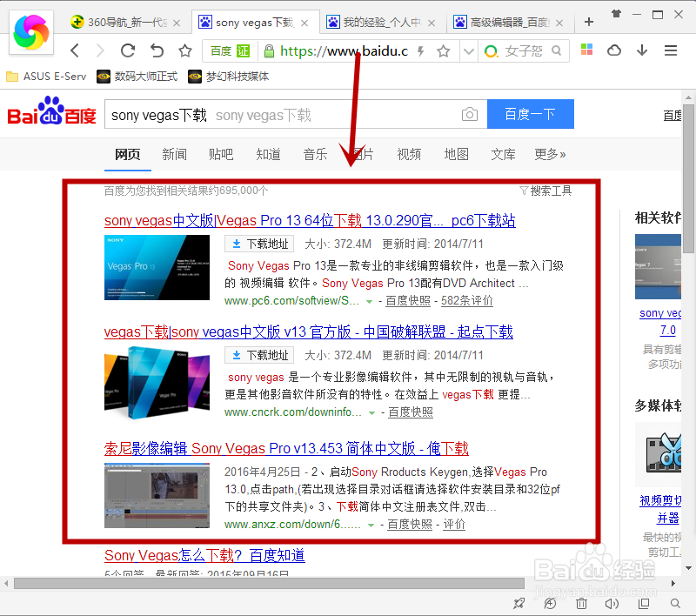The image size is (696, 616).
Task: Close the sony vegas下载 tab
Action: coord(304,23)
